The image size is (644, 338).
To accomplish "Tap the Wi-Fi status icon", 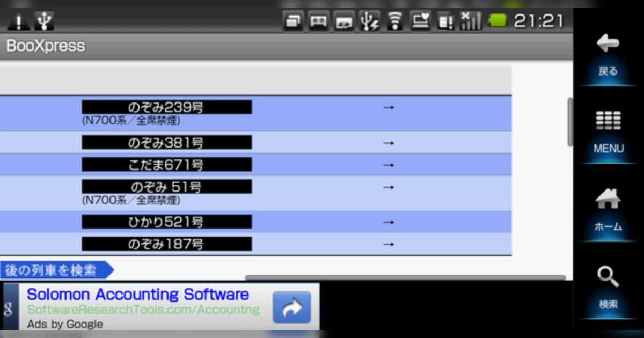I will [396, 21].
